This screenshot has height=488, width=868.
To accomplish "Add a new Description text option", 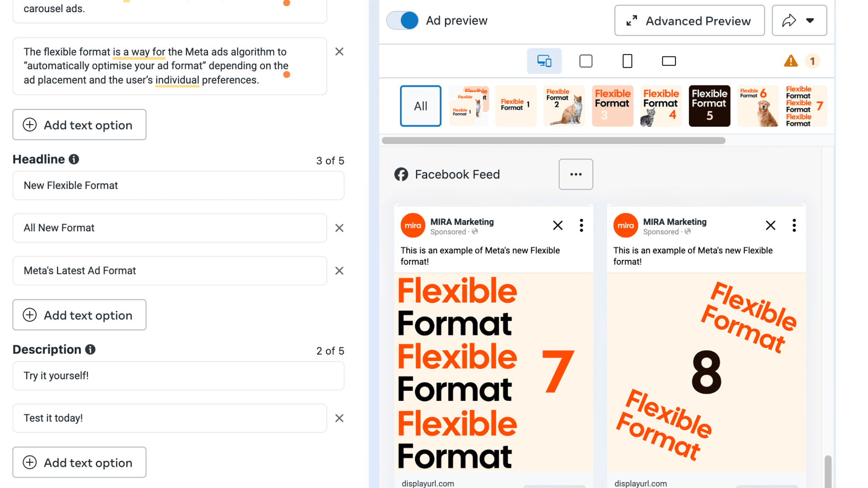I will pos(79,462).
